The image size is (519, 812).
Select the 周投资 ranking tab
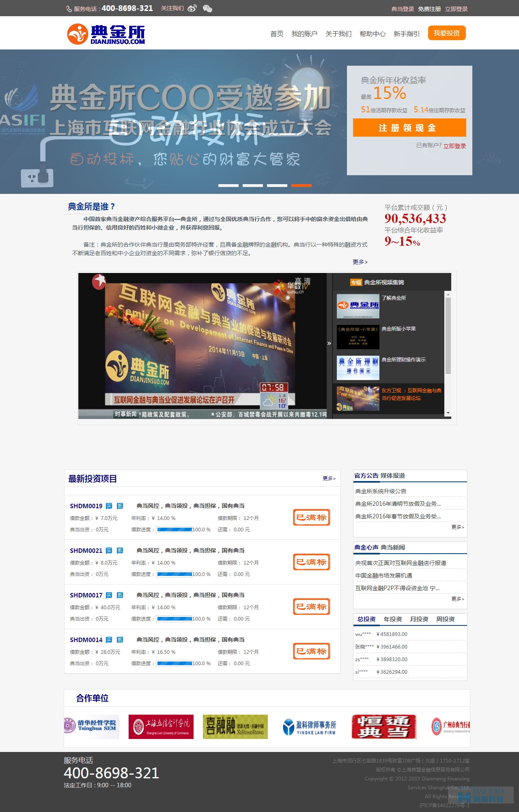pyautogui.click(x=446, y=619)
